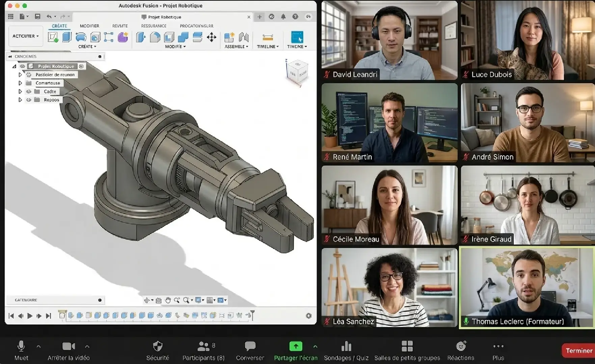The height and width of the screenshot is (364, 595).
Task: Hide the Cadte folder with eye icon
Action: [x=29, y=91]
